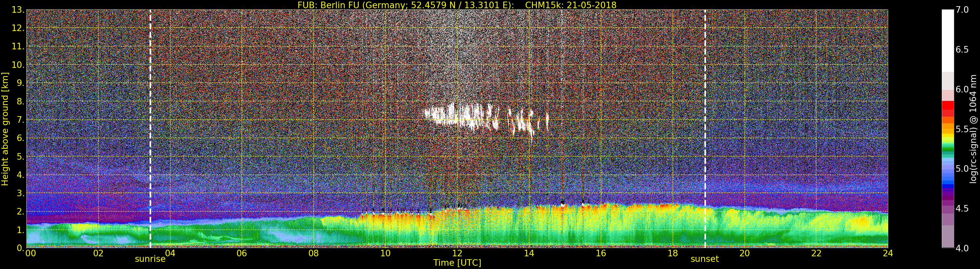Viewport: 980px width, 269px height.
Task: Click the '06' time axis tick label
Action: pos(242,253)
